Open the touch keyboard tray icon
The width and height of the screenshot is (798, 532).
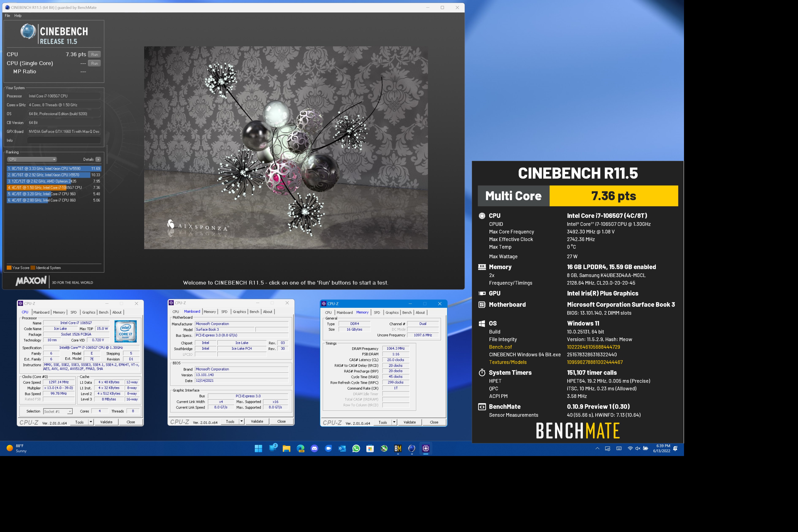(x=619, y=449)
